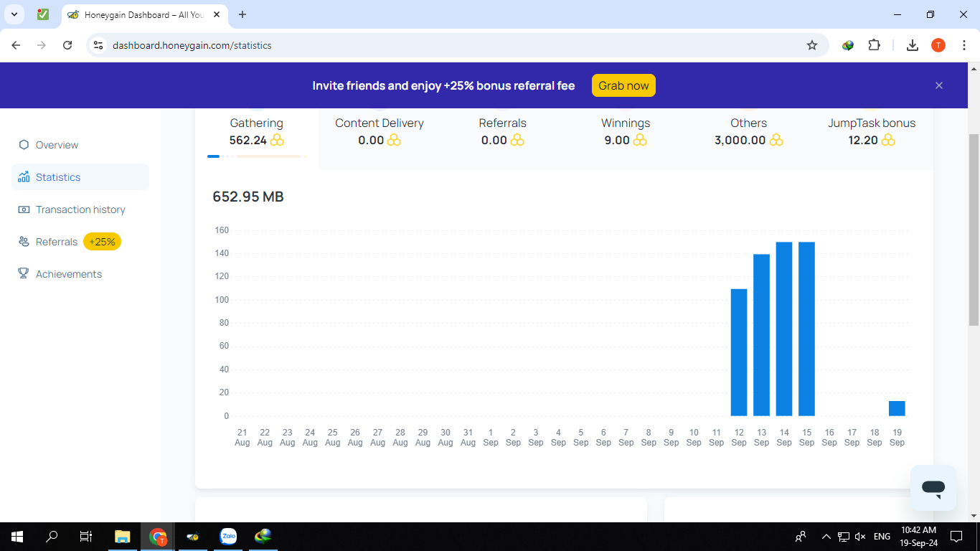Viewport: 980px width, 551px height.
Task: Open Task View on taskbar
Action: (x=86, y=537)
